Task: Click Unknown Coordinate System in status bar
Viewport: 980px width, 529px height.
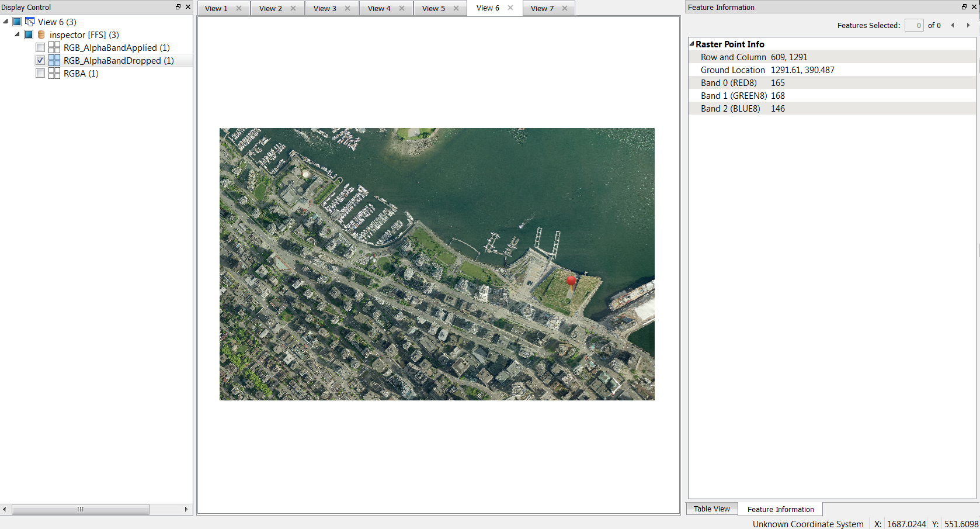Action: tap(808, 524)
